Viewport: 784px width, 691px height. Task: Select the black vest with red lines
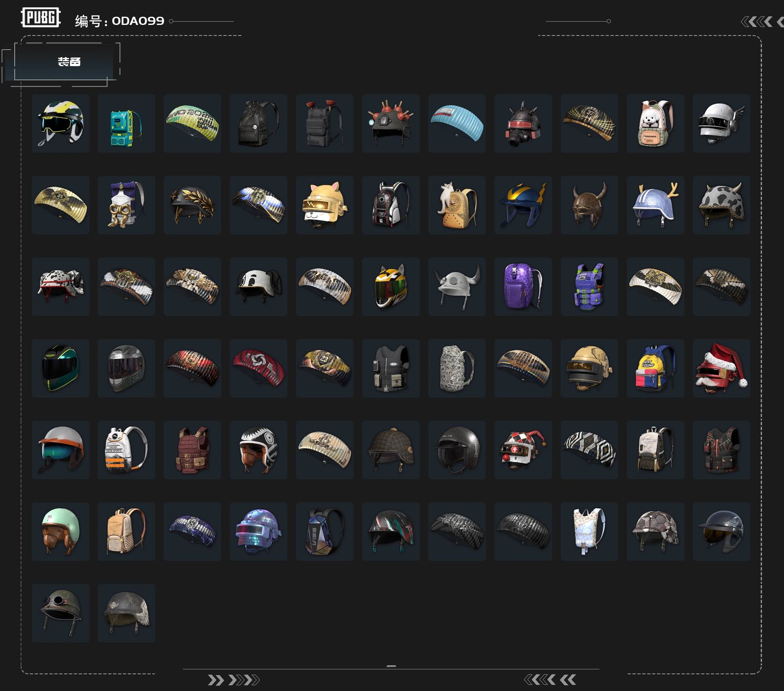pos(722,450)
